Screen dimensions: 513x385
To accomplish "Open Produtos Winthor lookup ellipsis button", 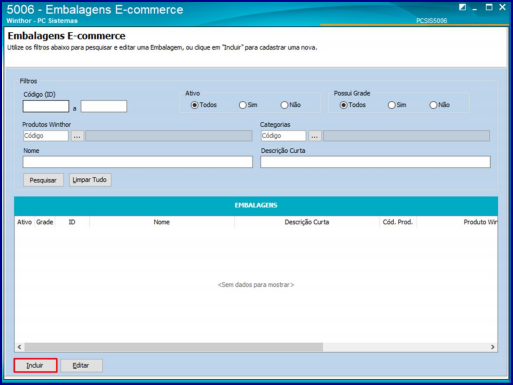I will click(x=77, y=136).
